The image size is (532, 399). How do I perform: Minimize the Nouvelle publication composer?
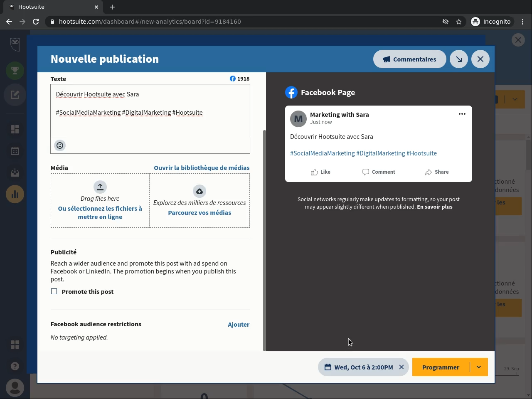point(459,59)
